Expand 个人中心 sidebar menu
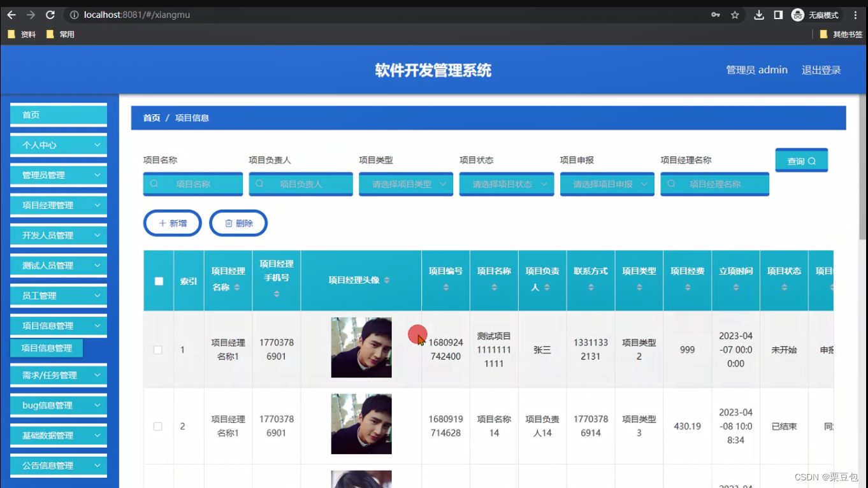Image resolution: width=868 pixels, height=488 pixels. (x=59, y=145)
